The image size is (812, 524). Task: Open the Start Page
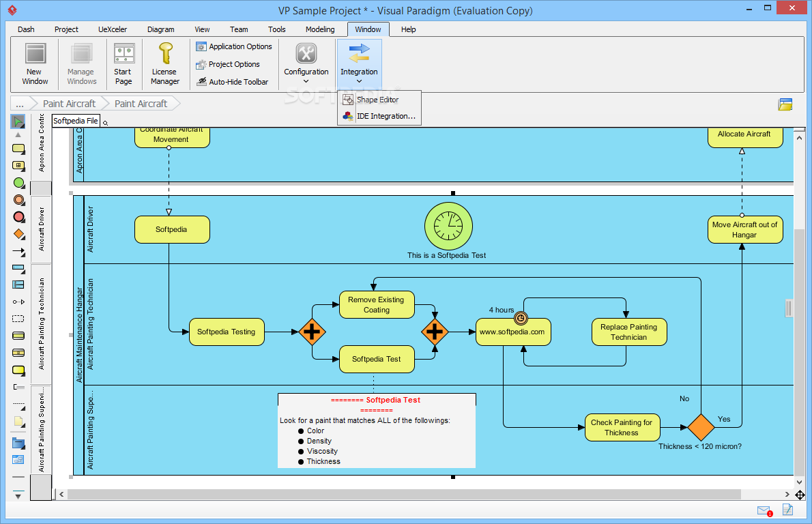coord(124,63)
